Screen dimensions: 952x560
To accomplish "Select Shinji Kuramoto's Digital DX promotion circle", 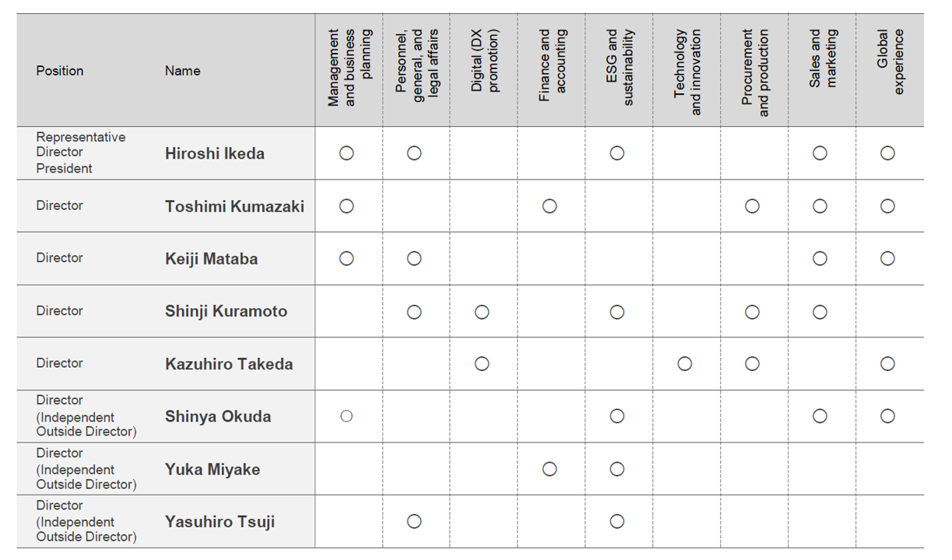I will [482, 312].
